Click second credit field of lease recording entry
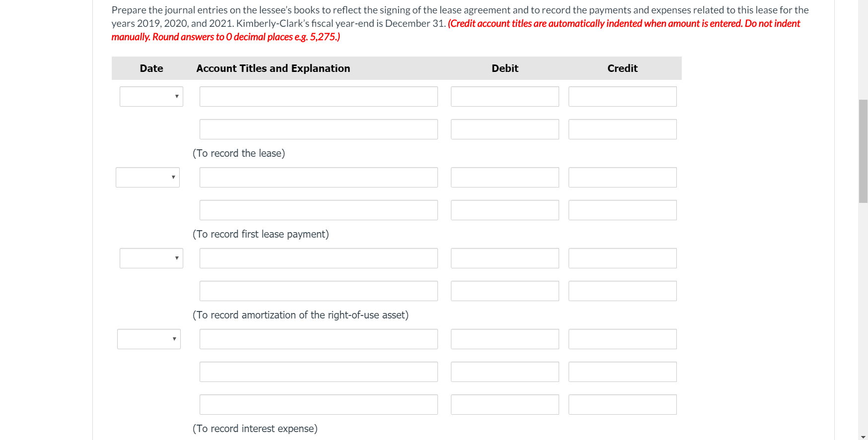 click(x=623, y=129)
